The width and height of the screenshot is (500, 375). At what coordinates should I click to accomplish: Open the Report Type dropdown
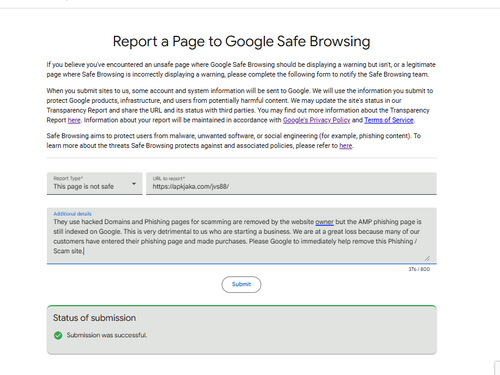pyautogui.click(x=94, y=183)
